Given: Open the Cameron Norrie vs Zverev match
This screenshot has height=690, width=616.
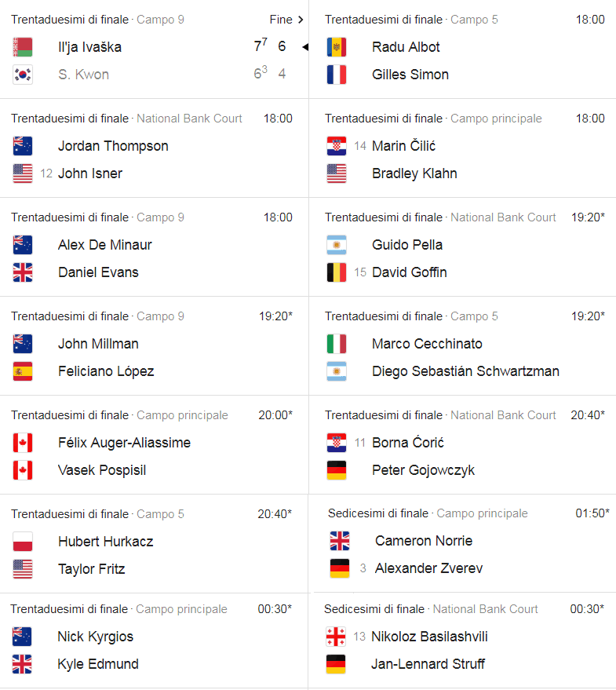Looking at the screenshot, I should click(x=463, y=544).
